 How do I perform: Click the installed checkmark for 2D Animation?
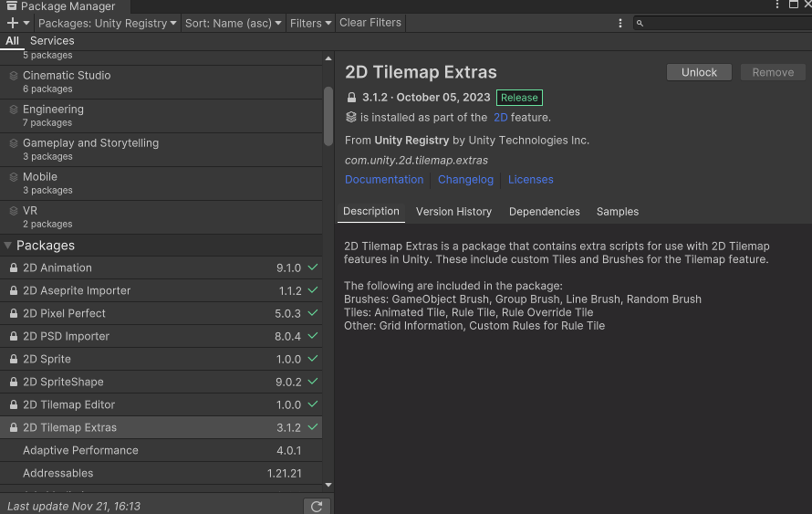click(x=313, y=267)
